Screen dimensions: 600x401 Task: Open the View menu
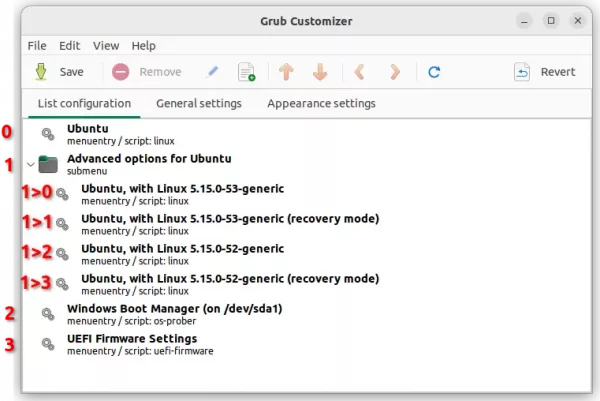point(106,46)
